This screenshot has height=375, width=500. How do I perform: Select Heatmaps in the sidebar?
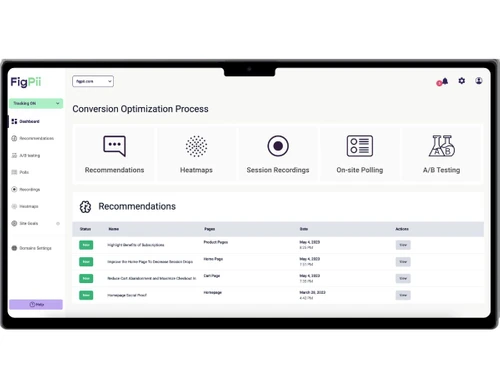[29, 206]
